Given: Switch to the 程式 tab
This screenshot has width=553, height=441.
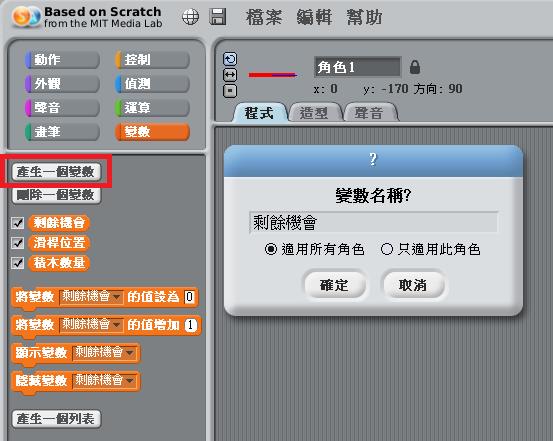Looking at the screenshot, I should coord(259,113).
